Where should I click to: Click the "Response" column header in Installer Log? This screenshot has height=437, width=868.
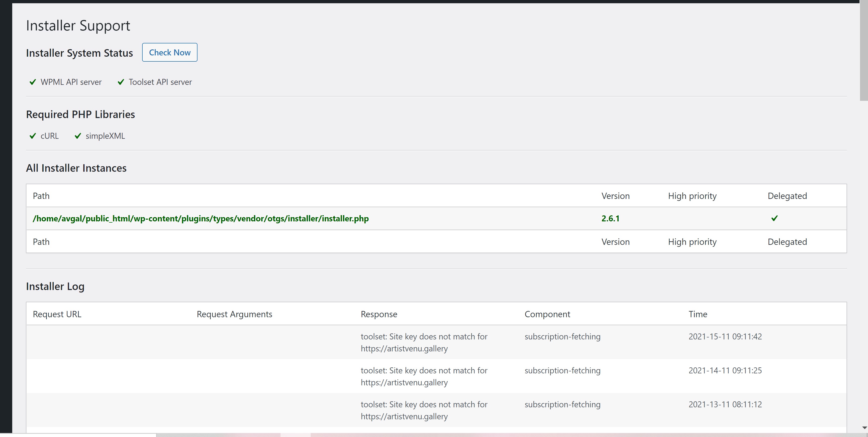coord(379,314)
